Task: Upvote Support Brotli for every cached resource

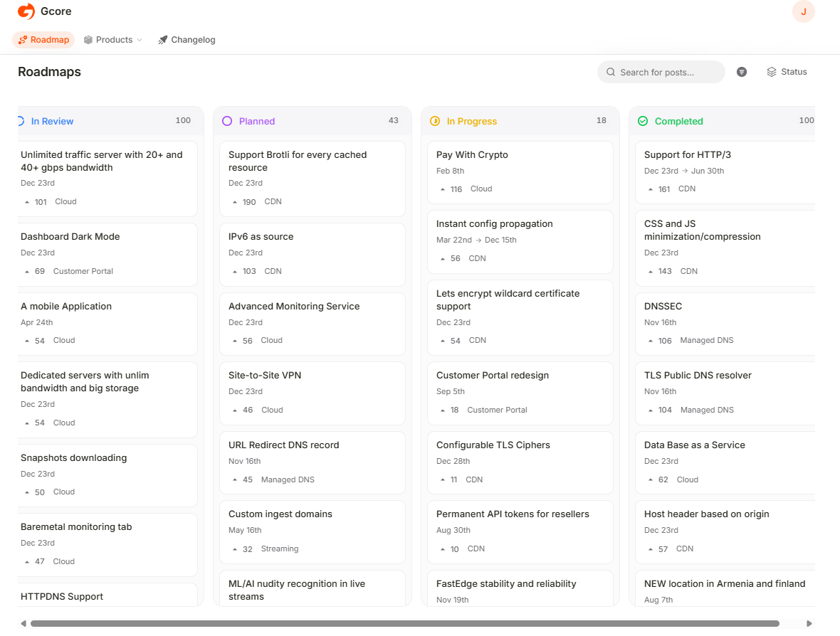Action: (x=243, y=202)
